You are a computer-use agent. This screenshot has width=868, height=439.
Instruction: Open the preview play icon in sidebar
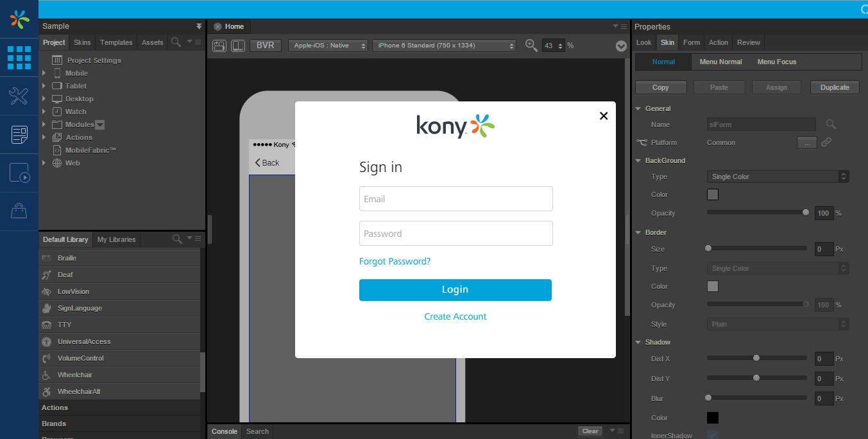(x=19, y=173)
